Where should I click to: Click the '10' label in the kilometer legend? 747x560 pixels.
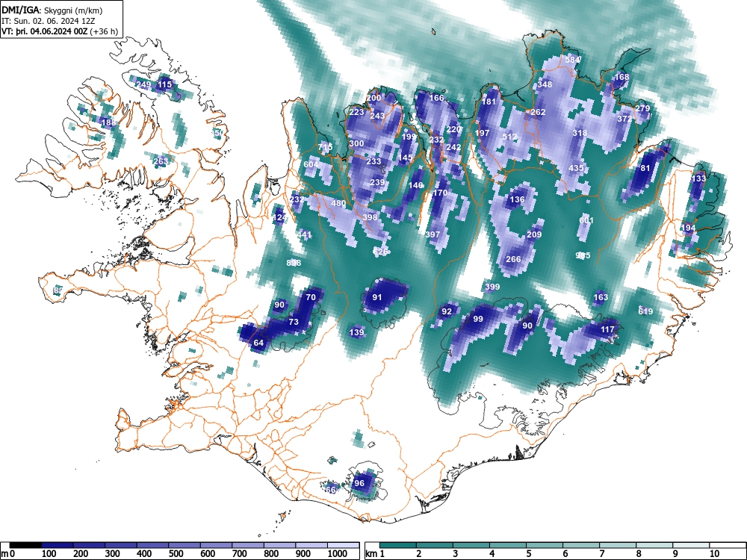point(713,554)
